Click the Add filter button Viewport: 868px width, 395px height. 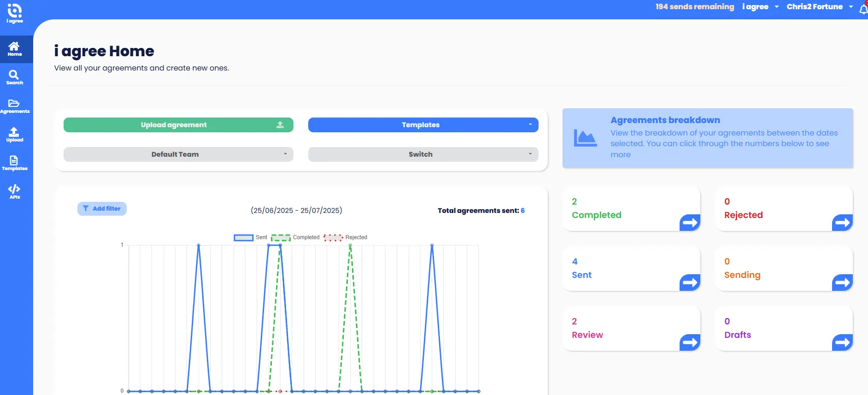tap(102, 209)
